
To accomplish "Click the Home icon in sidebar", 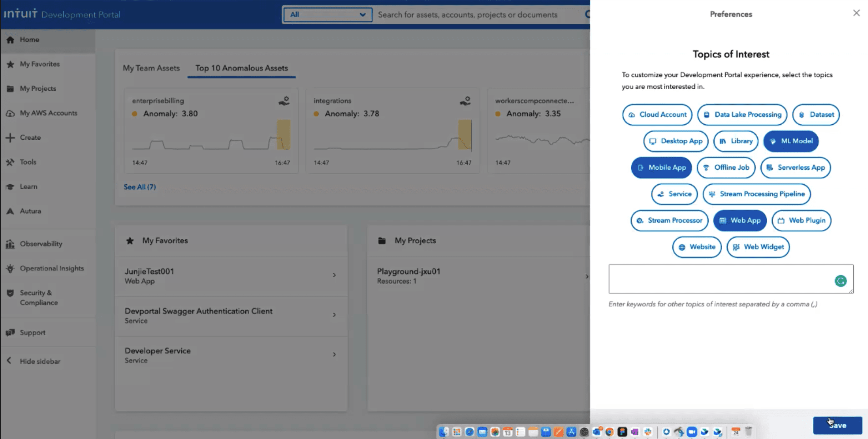I will [10, 40].
